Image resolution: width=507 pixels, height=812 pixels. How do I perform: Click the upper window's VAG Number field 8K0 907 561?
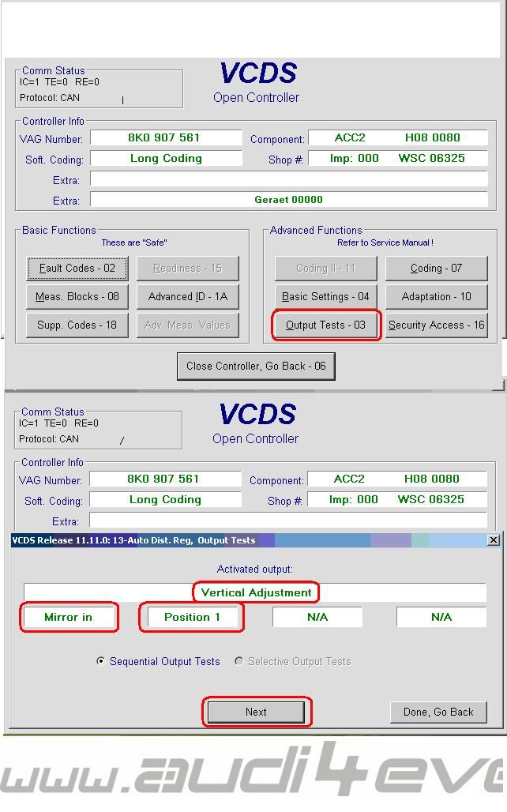click(166, 137)
